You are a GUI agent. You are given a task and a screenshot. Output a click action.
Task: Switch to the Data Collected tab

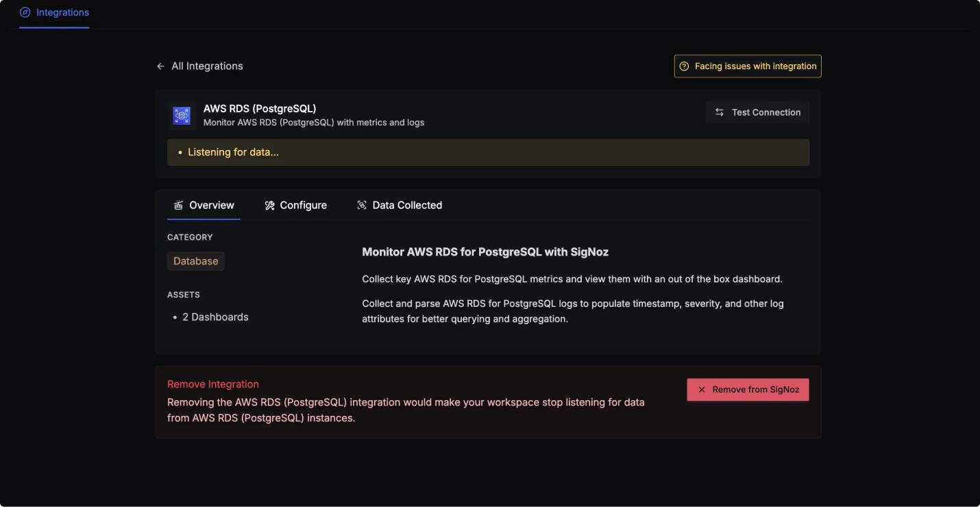[400, 206]
